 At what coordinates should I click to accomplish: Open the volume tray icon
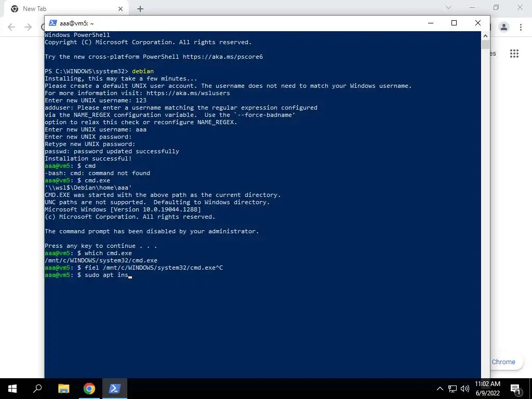coord(465,389)
